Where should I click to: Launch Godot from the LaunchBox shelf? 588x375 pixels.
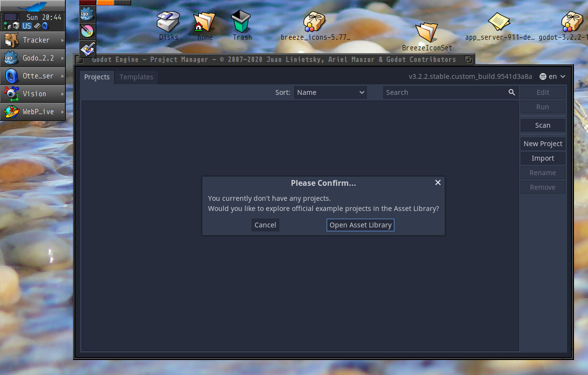point(88,14)
